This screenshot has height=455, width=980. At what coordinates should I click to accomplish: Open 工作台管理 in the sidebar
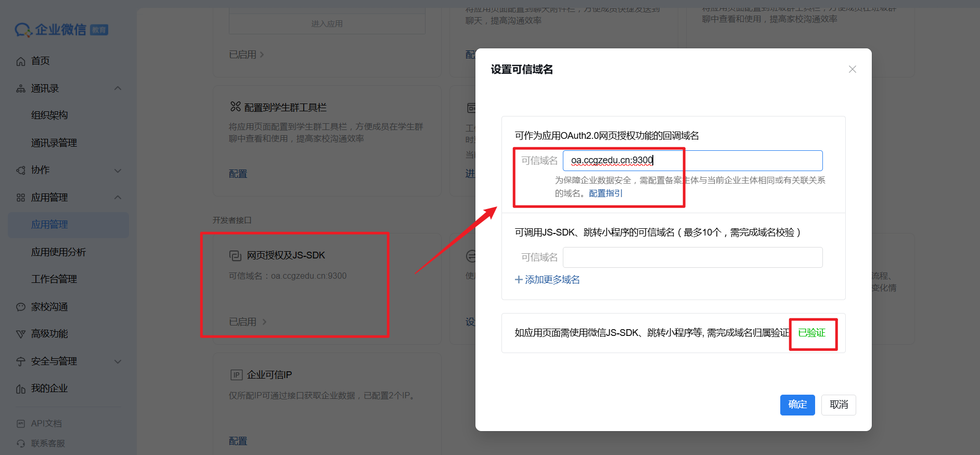click(54, 279)
